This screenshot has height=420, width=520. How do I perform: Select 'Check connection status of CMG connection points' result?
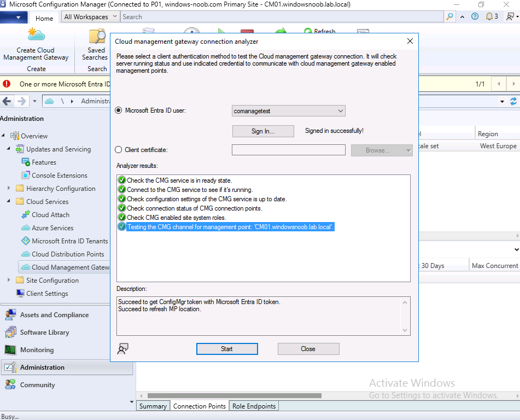[195, 208]
